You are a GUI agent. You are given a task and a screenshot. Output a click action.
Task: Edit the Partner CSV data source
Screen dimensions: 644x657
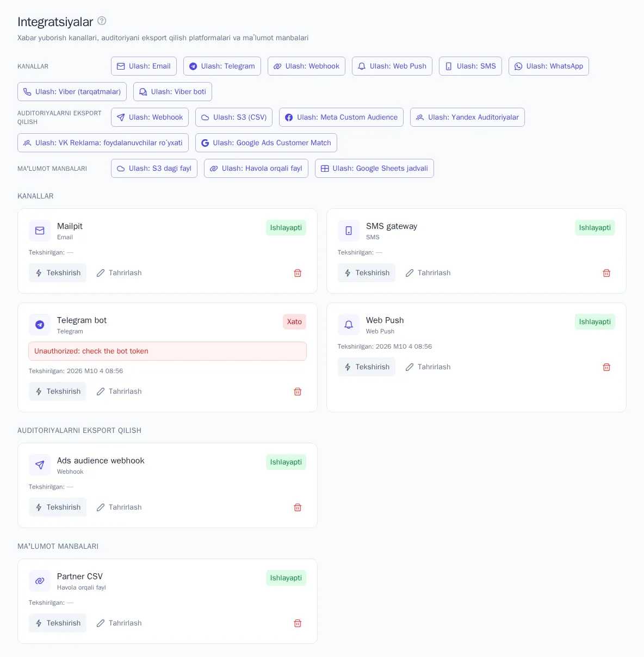[119, 623]
